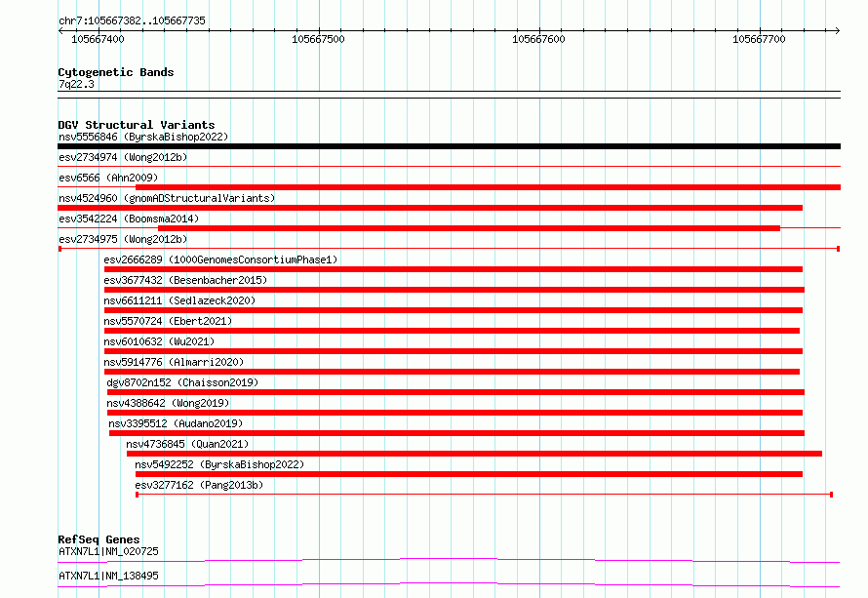This screenshot has height=598, width=868.
Task: Open nsv5570724 (Ebert2021) label
Action: pyautogui.click(x=168, y=321)
